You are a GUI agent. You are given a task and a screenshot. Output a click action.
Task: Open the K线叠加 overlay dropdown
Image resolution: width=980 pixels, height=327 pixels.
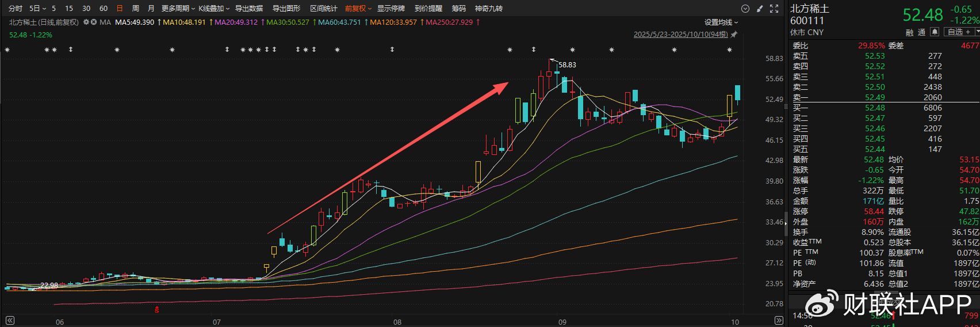pos(214,9)
